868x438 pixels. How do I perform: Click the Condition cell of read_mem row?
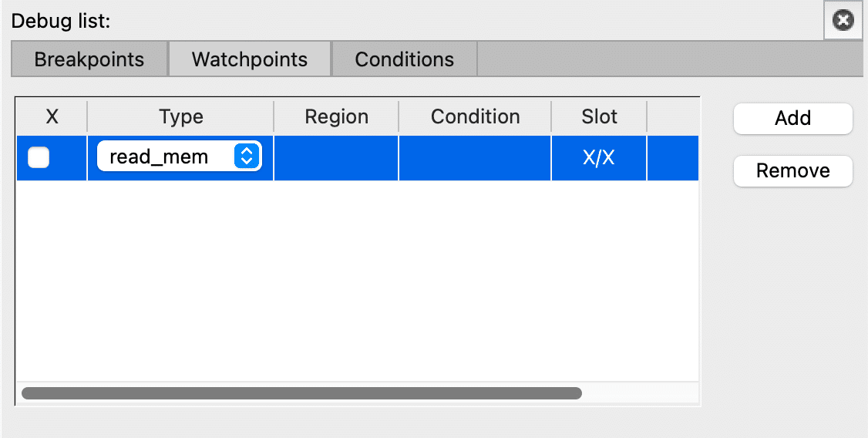tap(475, 158)
